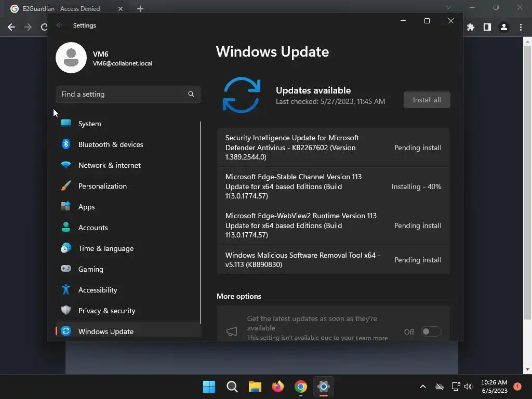Viewport: 532px width, 399px height.
Task: Click the Learn more link
Action: pyautogui.click(x=371, y=338)
